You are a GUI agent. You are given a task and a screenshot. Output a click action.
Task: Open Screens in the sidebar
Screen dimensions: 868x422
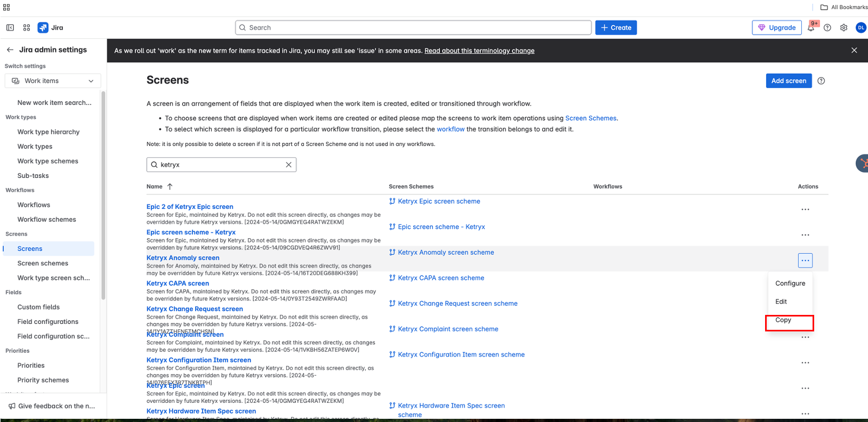(49, 249)
